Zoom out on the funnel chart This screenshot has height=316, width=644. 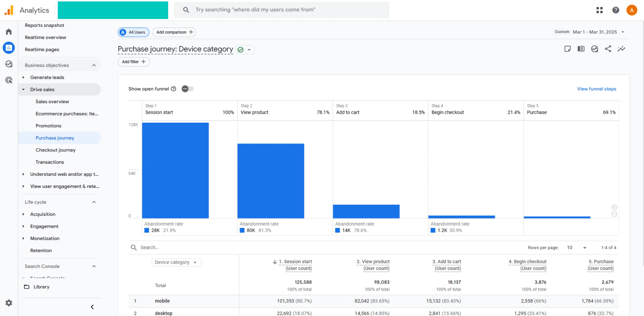(x=614, y=214)
